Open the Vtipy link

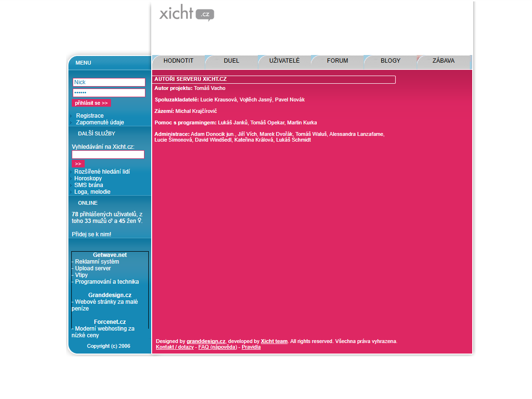(81, 275)
